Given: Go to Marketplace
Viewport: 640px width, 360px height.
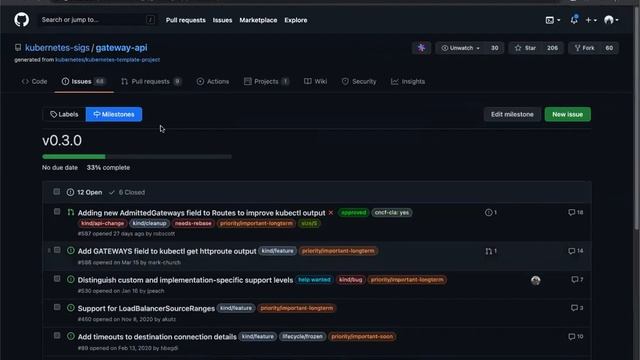Looking at the screenshot, I should 258,20.
